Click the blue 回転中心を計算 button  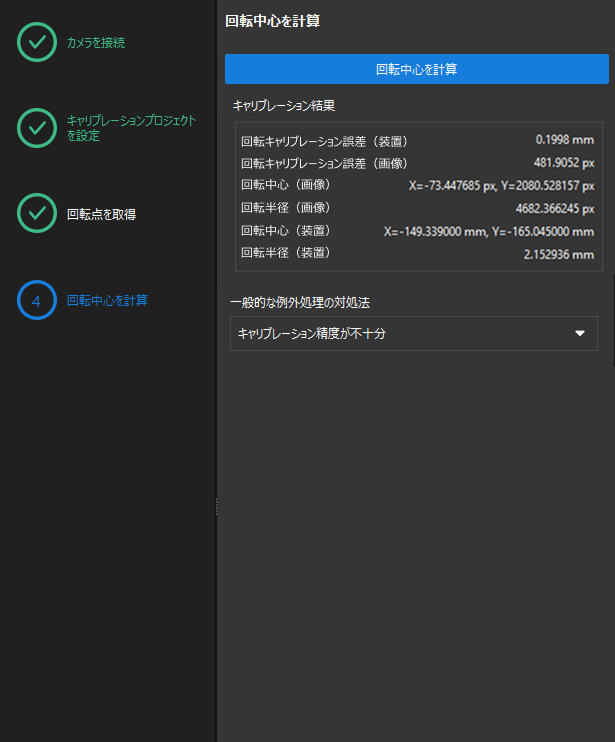pyautogui.click(x=416, y=69)
